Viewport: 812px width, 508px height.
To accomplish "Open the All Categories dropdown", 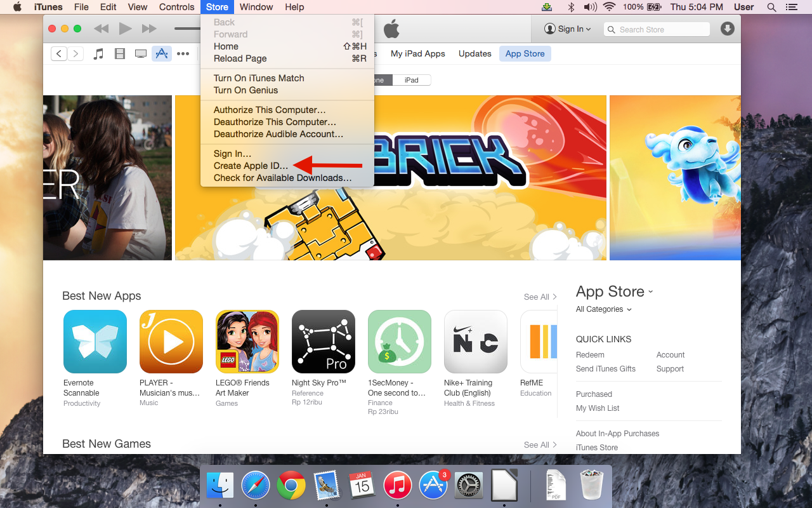I will [603, 309].
